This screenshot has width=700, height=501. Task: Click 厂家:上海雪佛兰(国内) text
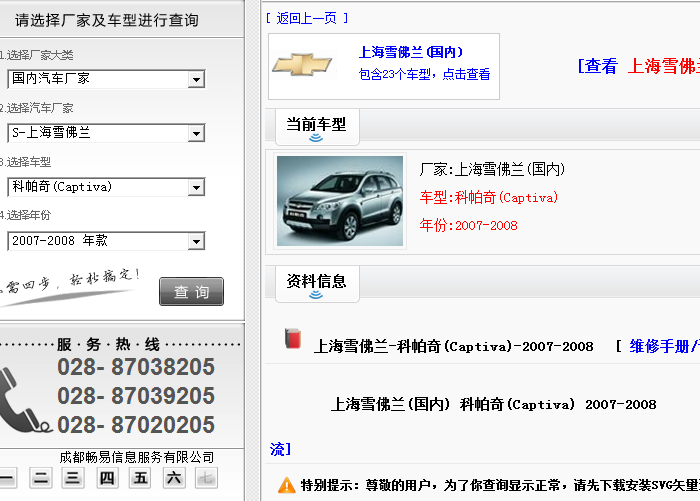[x=492, y=169]
